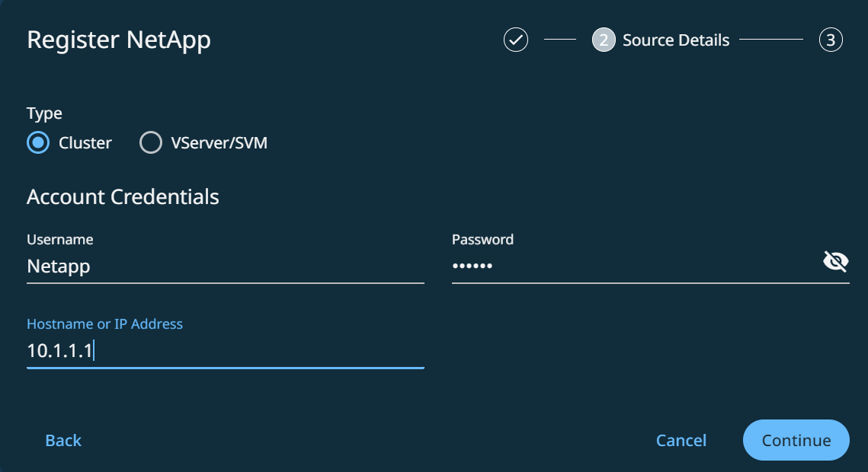Go back using the Back link
868x472 pixels.
pos(63,440)
